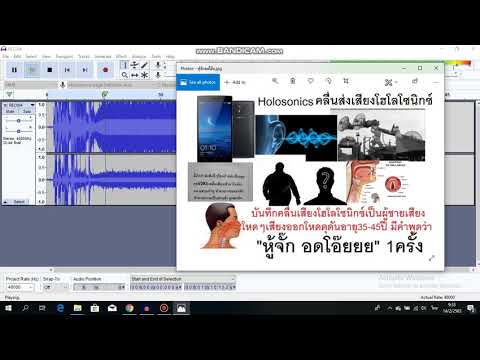The image size is (480, 360).
Task: Select the Zoom magnifier tool in Audacity
Action: point(124,75)
